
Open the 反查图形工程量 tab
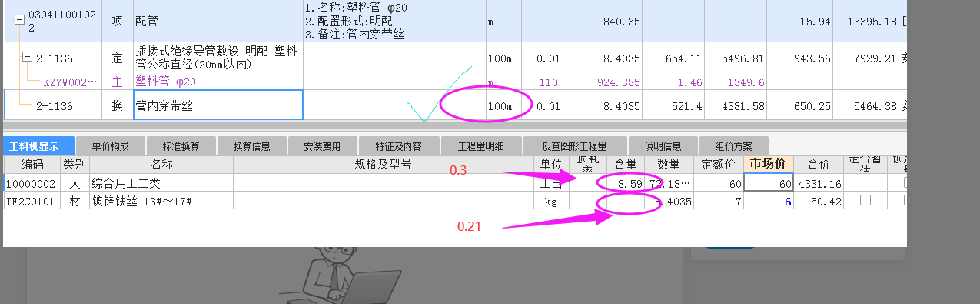click(574, 145)
